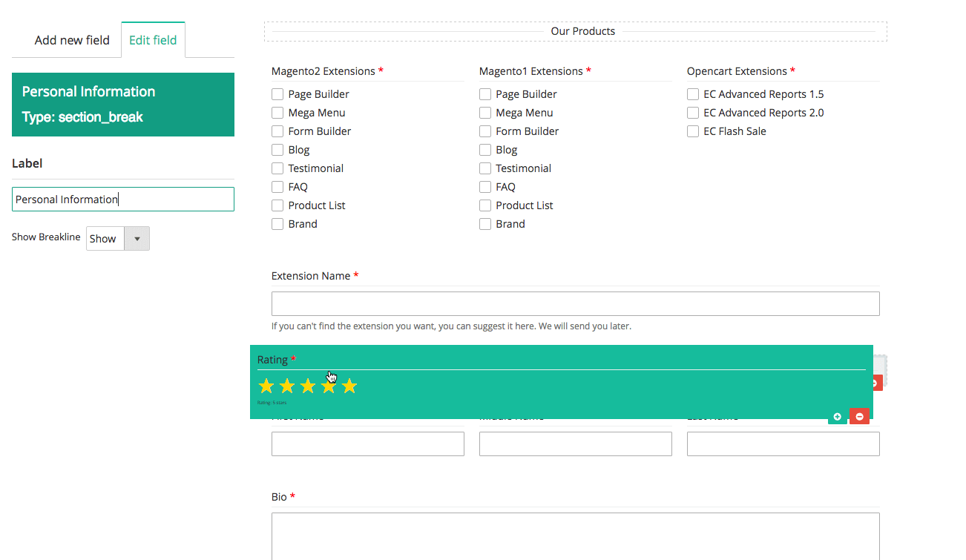Click the second rating star
This screenshot has height=560, width=966.
[x=287, y=386]
